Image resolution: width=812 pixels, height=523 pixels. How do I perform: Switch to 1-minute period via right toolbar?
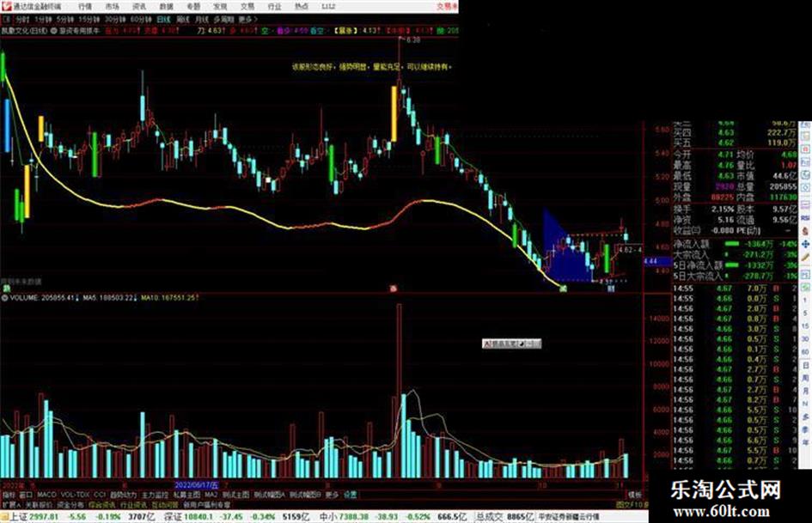pos(805,301)
